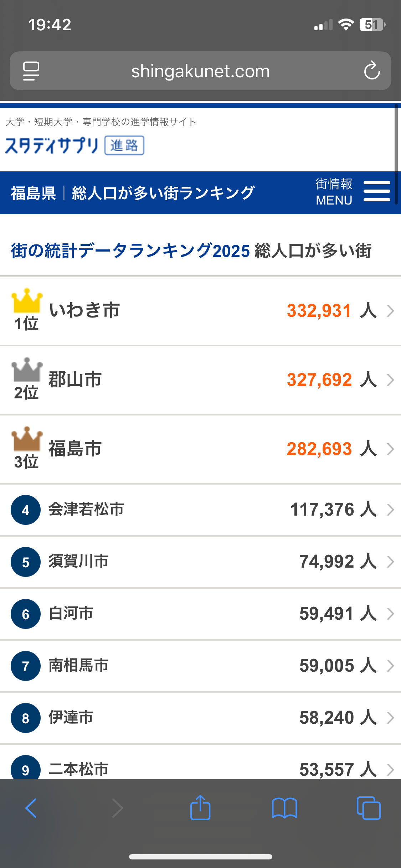This screenshot has height=868, width=401.
Task: Open the スタディサプリ進路 logo link
Action: pos(74,145)
